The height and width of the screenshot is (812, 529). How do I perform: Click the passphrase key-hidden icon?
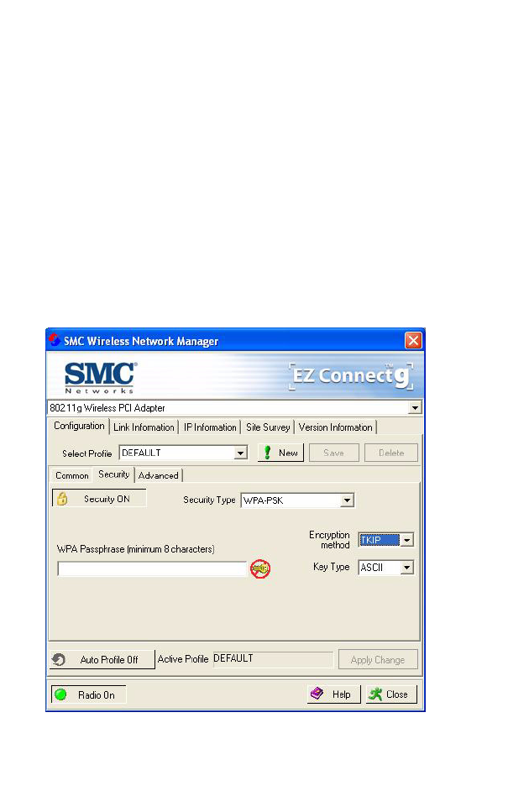pyautogui.click(x=260, y=568)
